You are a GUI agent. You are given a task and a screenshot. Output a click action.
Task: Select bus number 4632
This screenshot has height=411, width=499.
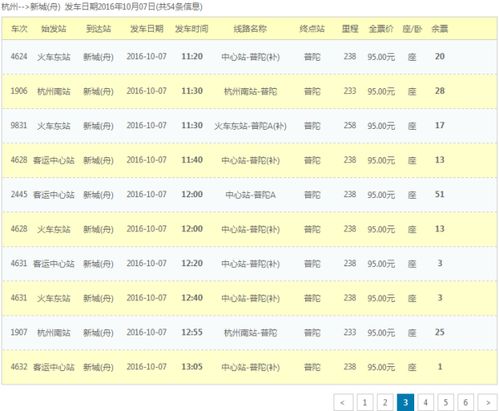coord(19,367)
